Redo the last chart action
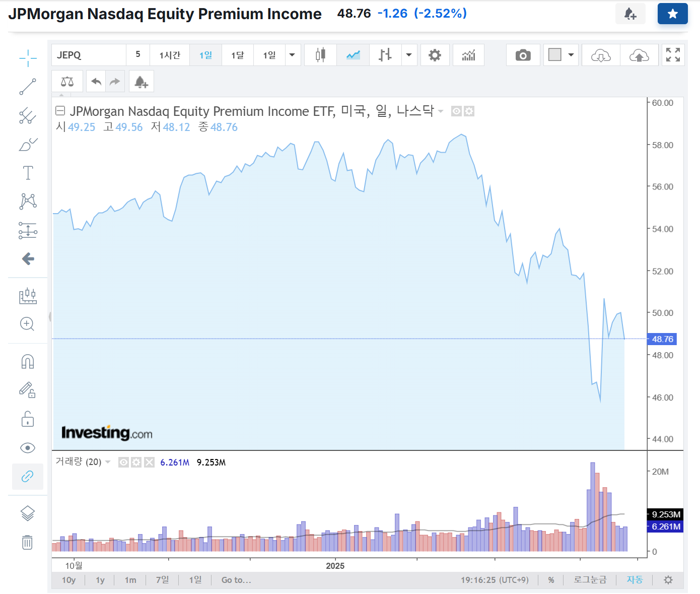700x594 pixels. click(115, 82)
